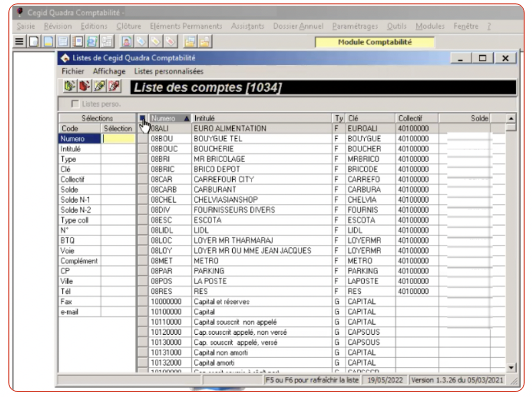The image size is (532, 397).
Task: Click the hamburger list icon in the main toolbar
Action: coord(19,42)
